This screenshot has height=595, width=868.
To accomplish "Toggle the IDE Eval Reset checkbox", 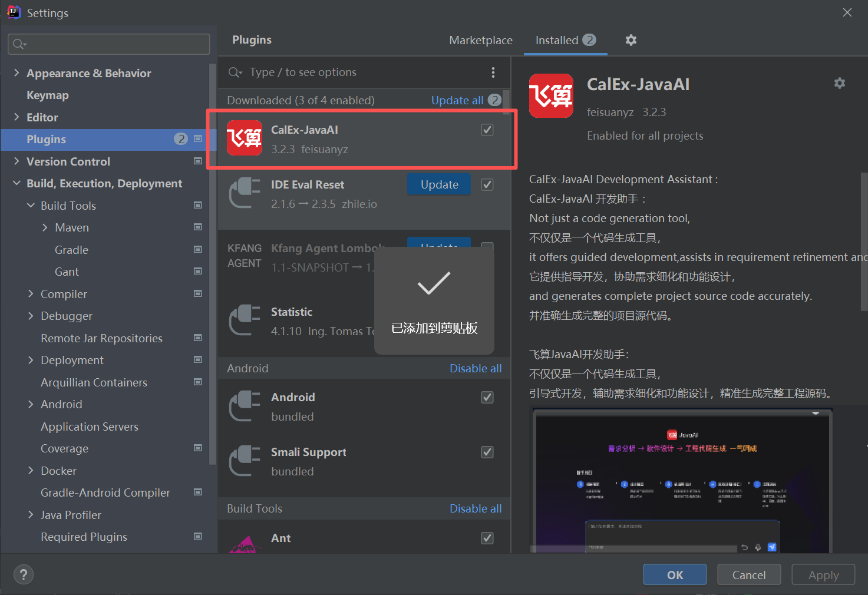I will 487,184.
